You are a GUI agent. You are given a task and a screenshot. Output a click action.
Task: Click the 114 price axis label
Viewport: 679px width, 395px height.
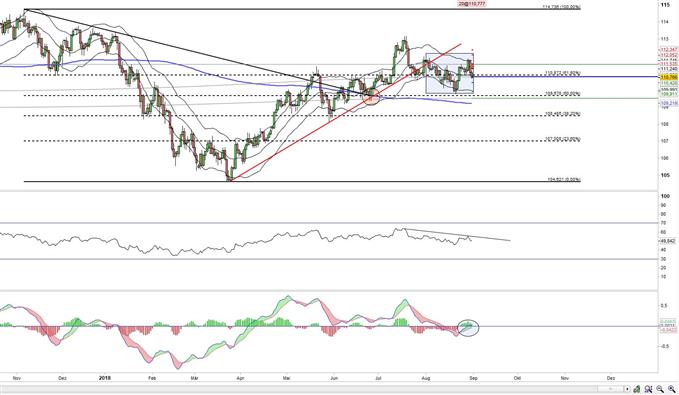[x=664, y=22]
